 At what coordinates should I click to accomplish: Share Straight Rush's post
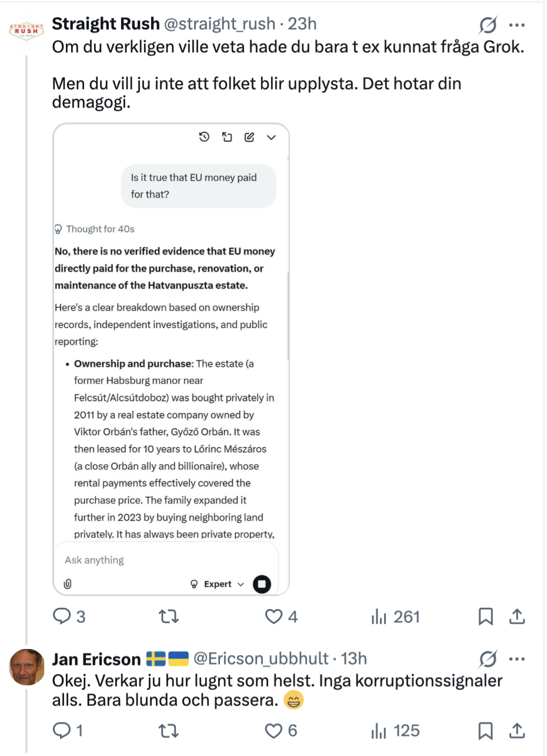pos(516,616)
